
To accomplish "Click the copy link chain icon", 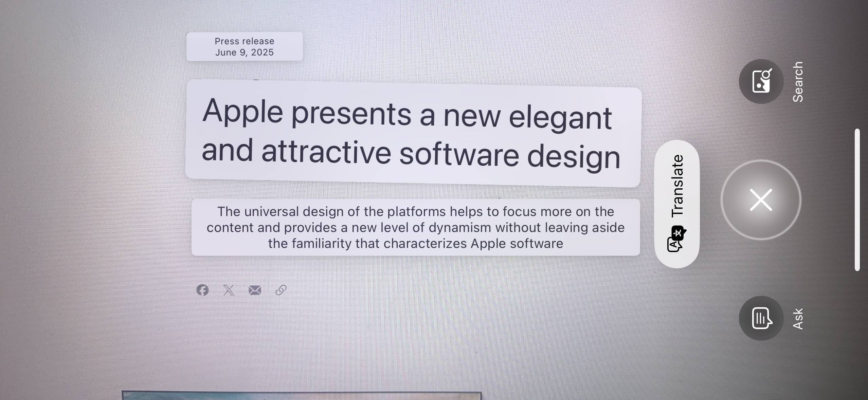I will click(x=281, y=290).
